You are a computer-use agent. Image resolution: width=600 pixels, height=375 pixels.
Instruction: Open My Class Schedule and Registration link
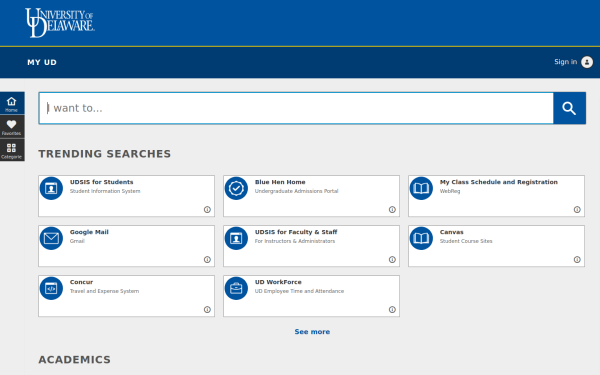(x=499, y=182)
